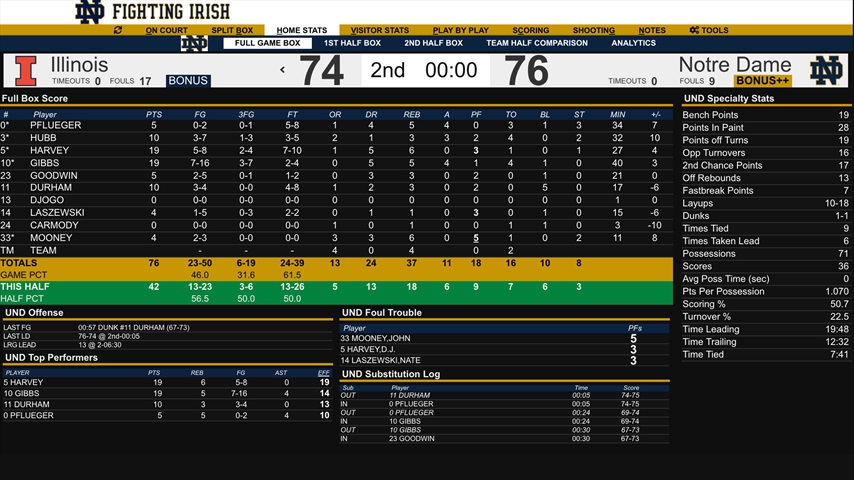This screenshot has height=480, width=854.
Task: Open the Analytics sub-tab
Action: 633,43
